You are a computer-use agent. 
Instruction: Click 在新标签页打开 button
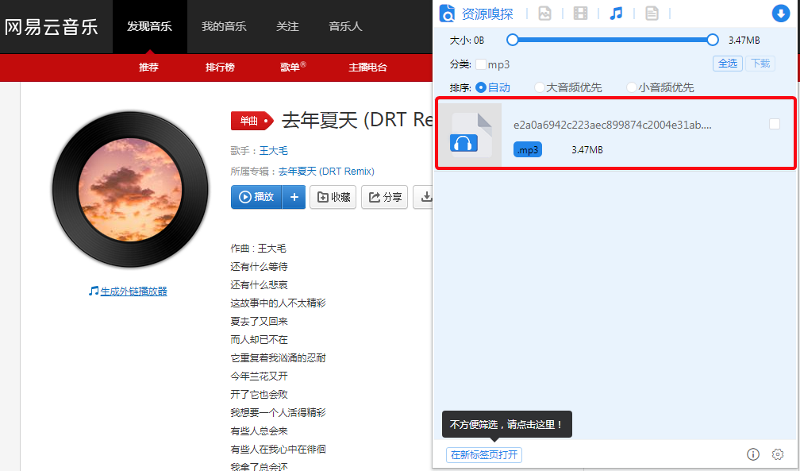point(484,455)
